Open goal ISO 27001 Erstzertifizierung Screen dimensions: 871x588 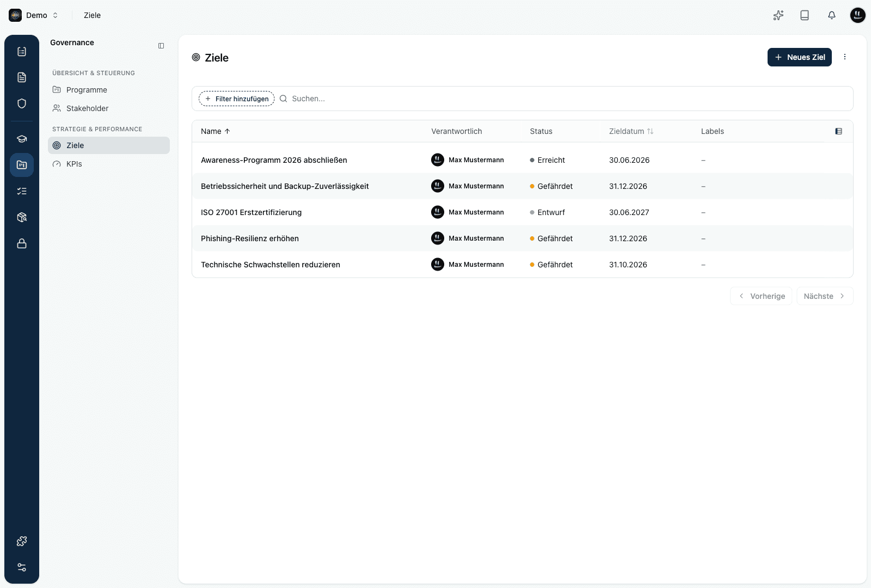point(251,212)
